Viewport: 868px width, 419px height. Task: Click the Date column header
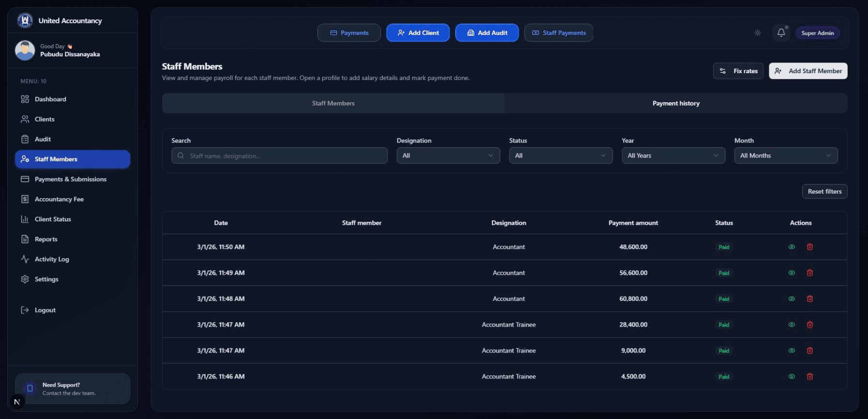pos(221,223)
